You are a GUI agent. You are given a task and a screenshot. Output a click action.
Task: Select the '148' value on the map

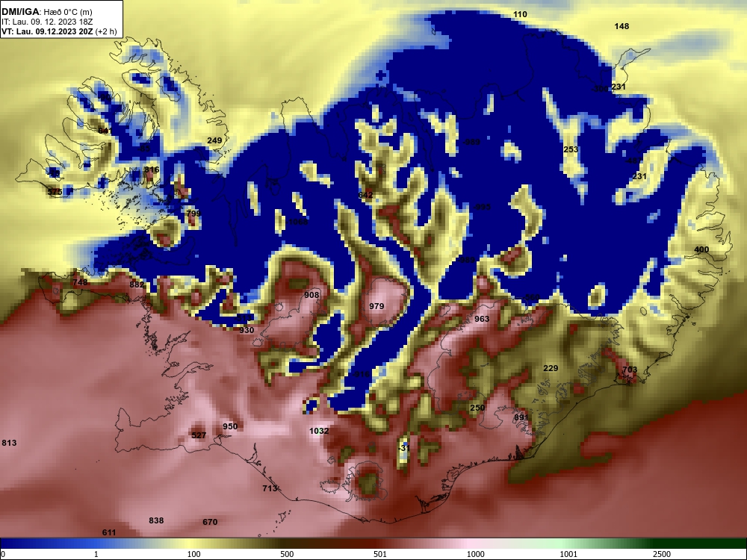pyautogui.click(x=622, y=26)
